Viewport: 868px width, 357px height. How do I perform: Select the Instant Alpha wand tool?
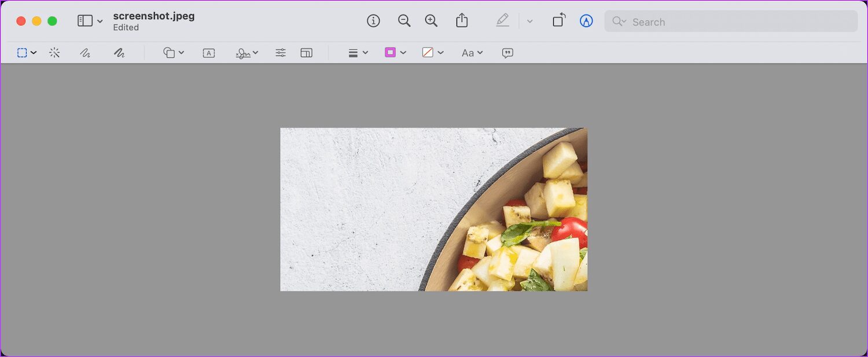tap(54, 53)
